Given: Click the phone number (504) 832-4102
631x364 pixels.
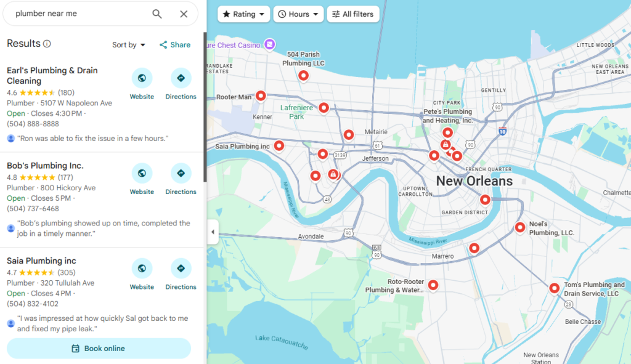Looking at the screenshot, I should (x=33, y=304).
